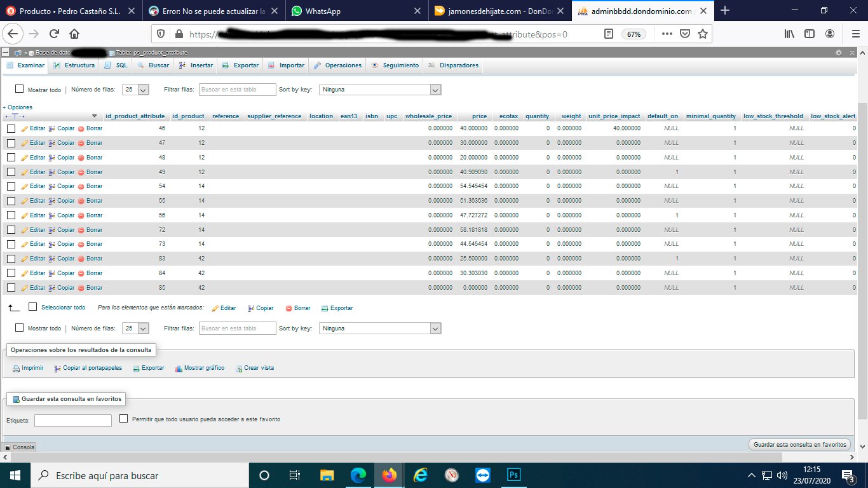The image size is (868, 488).
Task: Show hidden system tray icons chevron
Action: pos(751,475)
